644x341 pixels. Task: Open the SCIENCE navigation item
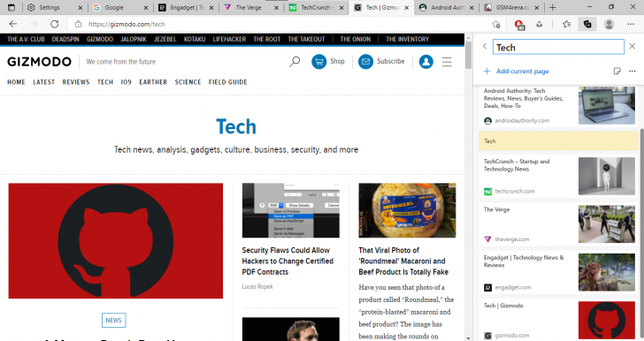coord(188,82)
